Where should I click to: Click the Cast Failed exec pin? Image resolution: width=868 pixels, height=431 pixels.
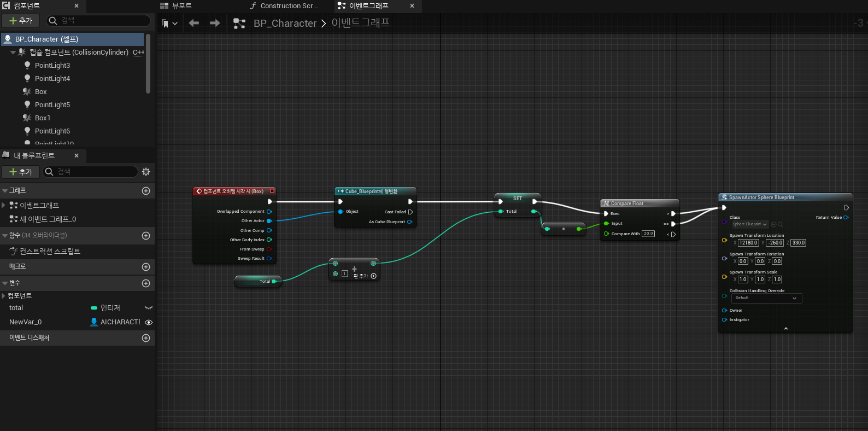(410, 212)
